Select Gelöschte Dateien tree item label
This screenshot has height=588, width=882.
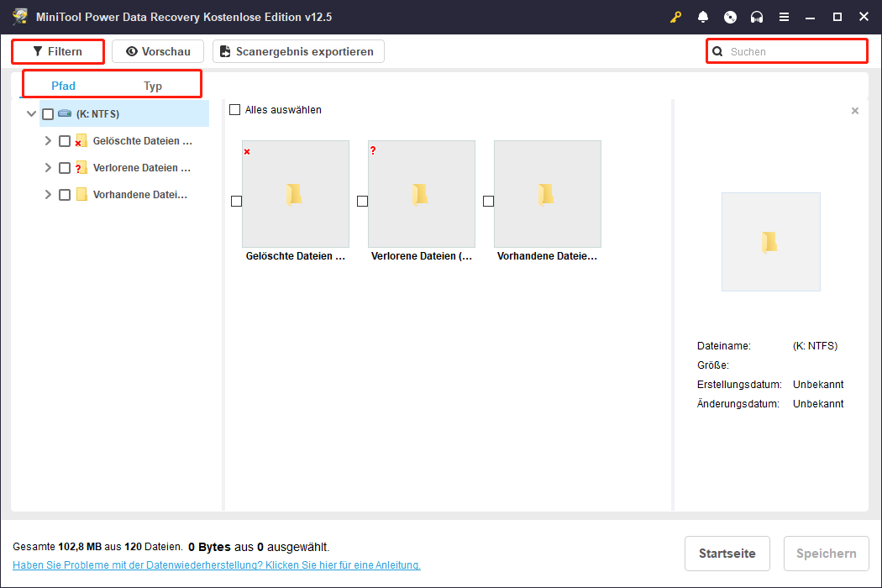click(x=143, y=140)
